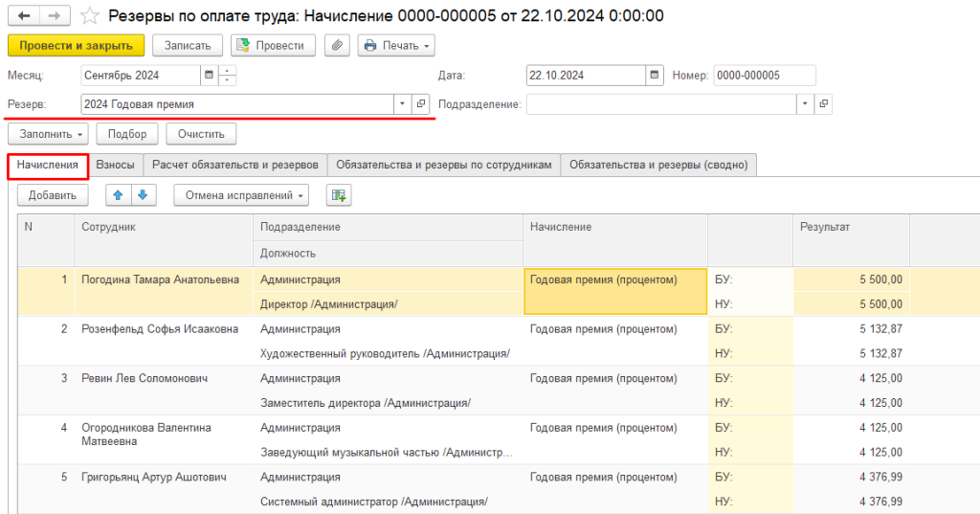
Task: Open attached files via paperclip icon
Action: click(x=336, y=45)
